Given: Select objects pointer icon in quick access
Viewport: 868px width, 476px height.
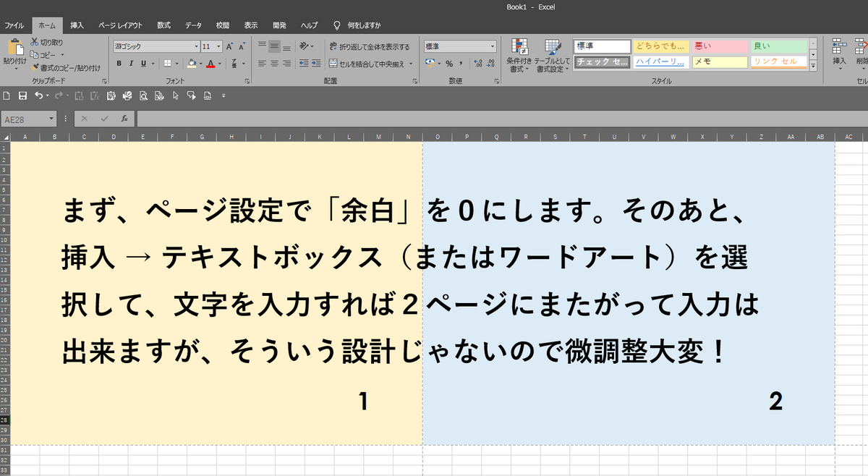Looking at the screenshot, I should point(176,95).
